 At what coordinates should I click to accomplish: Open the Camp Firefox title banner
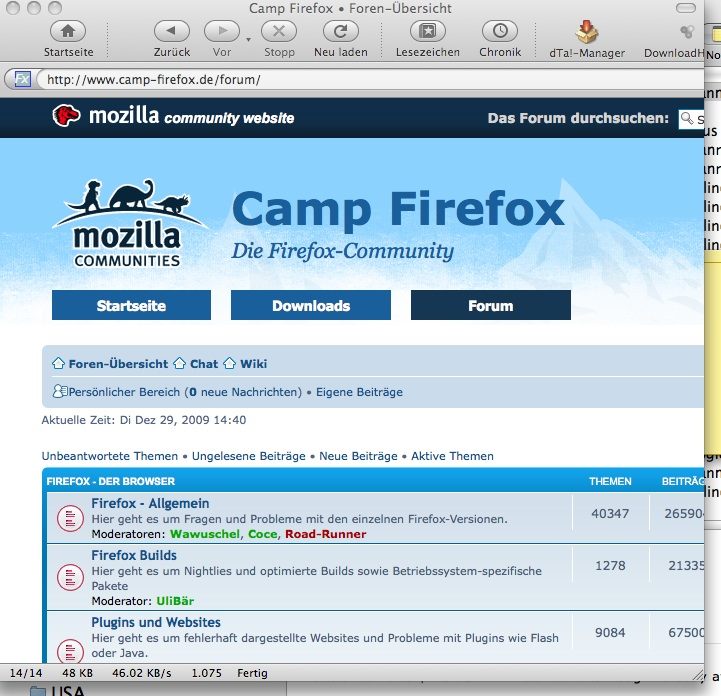pos(398,209)
